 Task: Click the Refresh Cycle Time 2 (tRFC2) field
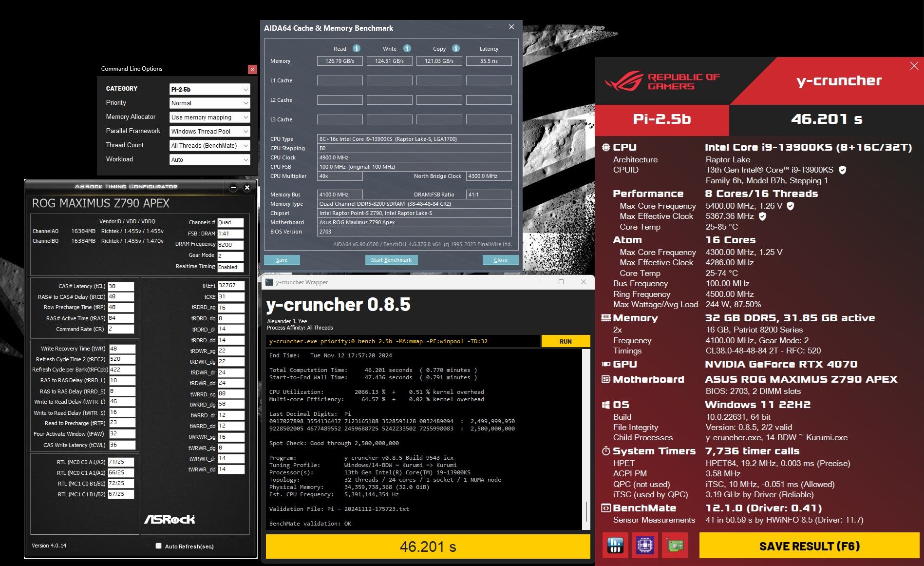122,359
